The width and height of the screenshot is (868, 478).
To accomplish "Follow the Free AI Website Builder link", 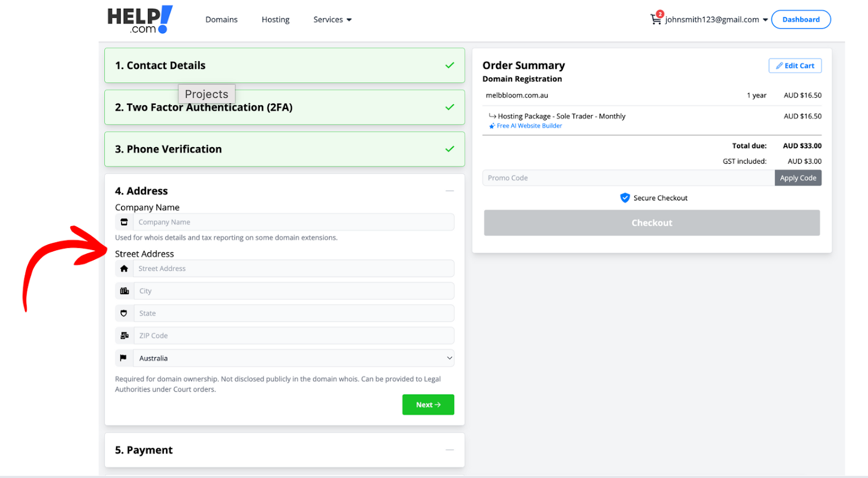I will pos(529,126).
